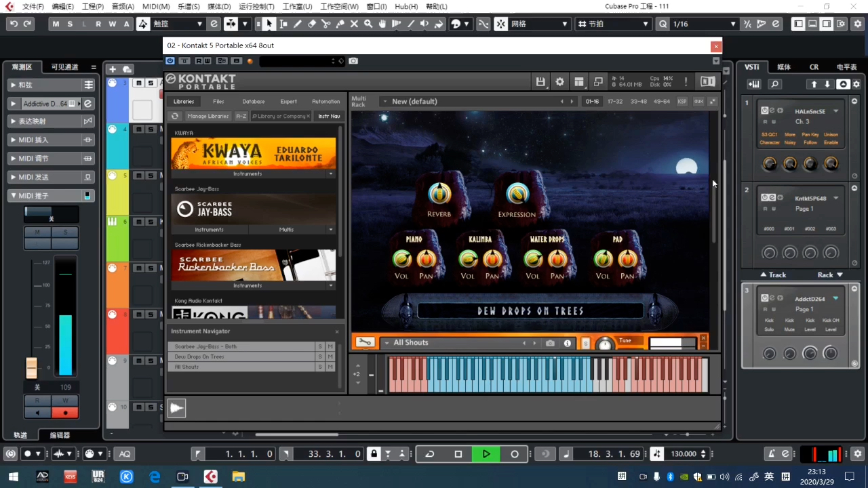Open MIDI(M) menu
This screenshot has width=868, height=488.
tap(156, 6)
